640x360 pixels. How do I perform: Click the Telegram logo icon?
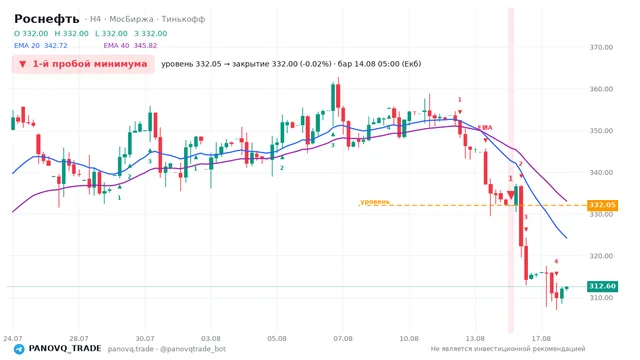pyautogui.click(x=19, y=349)
